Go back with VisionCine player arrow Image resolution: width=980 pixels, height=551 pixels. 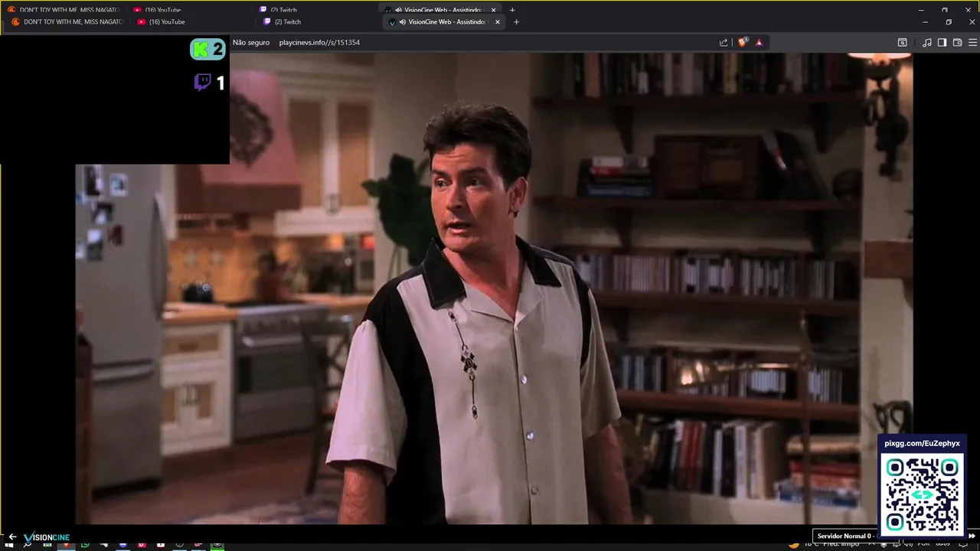[x=12, y=536]
